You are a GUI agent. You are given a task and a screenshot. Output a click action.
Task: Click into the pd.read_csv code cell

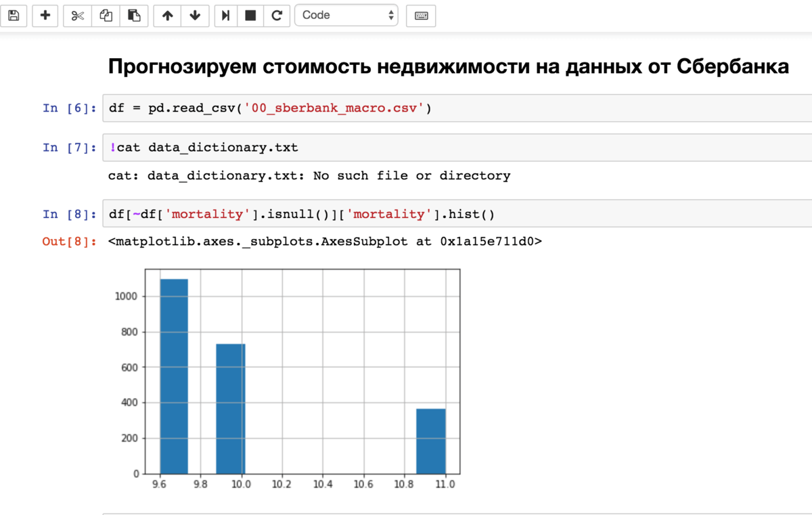click(457, 108)
